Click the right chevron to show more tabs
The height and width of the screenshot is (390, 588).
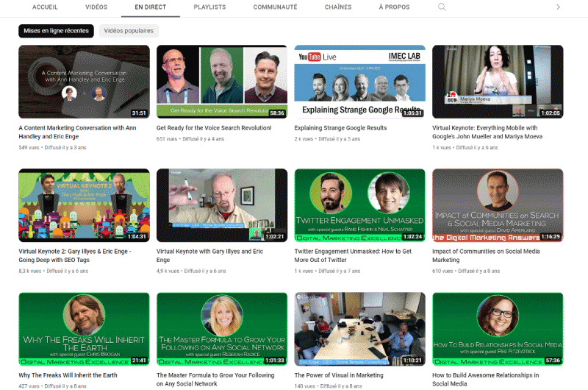558,7
